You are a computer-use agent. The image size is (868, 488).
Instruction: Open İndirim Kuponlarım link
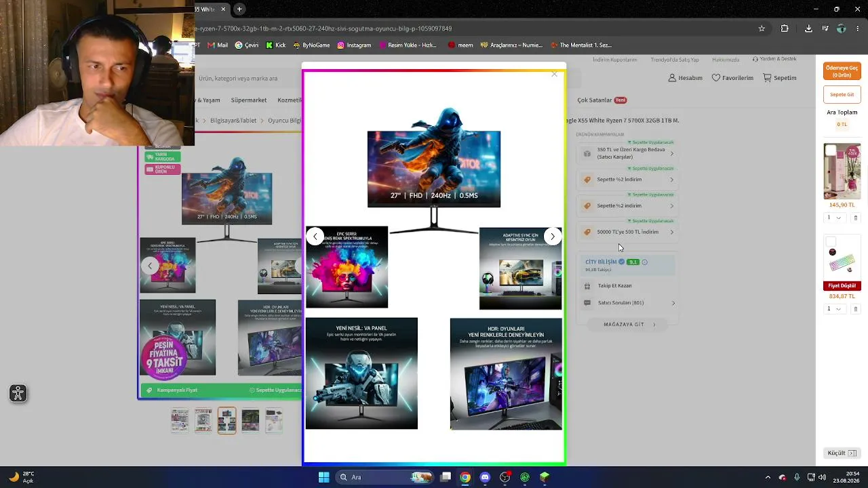[614, 60]
